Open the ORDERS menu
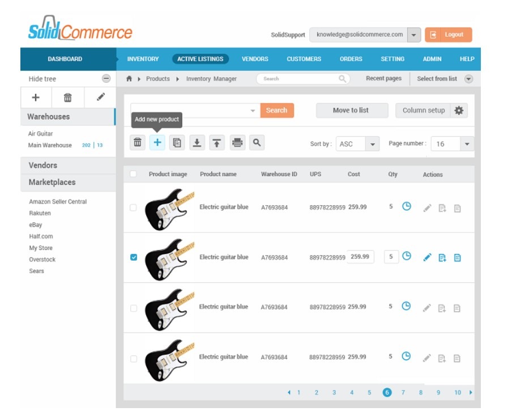This screenshot has height=420, width=512. point(351,59)
